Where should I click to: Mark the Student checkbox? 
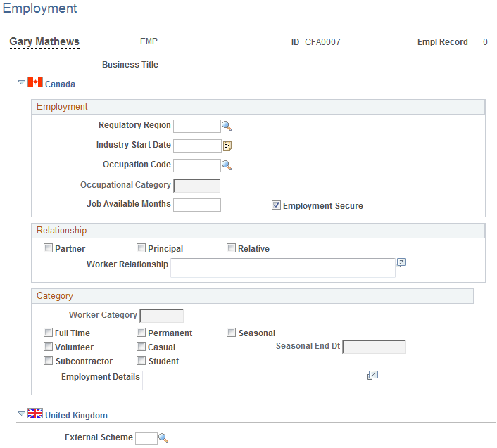coord(141,360)
